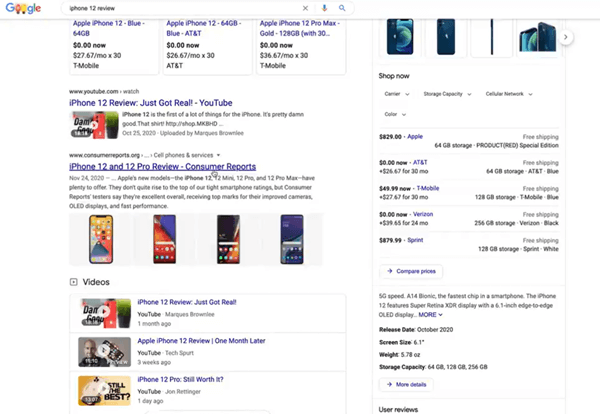Open first orange iPhone image under Consumer Reports
Viewport: 600px width, 414px height.
[x=101, y=239]
